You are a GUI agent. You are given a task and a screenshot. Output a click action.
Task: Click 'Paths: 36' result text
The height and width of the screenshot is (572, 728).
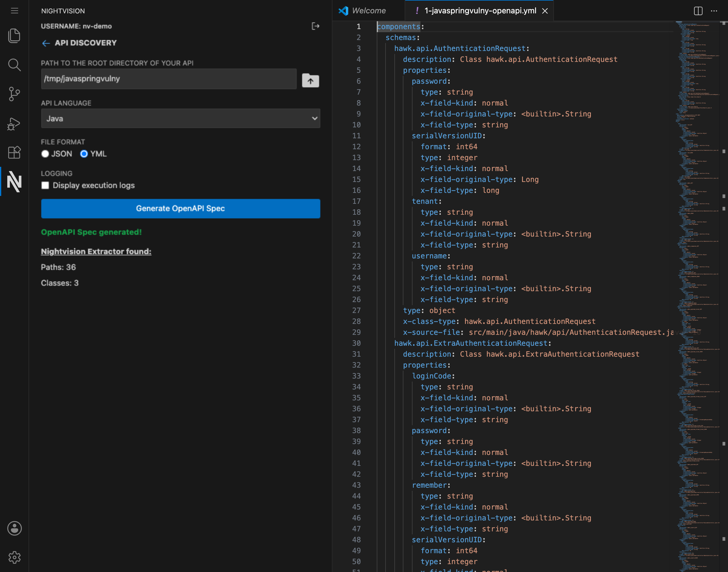point(58,267)
